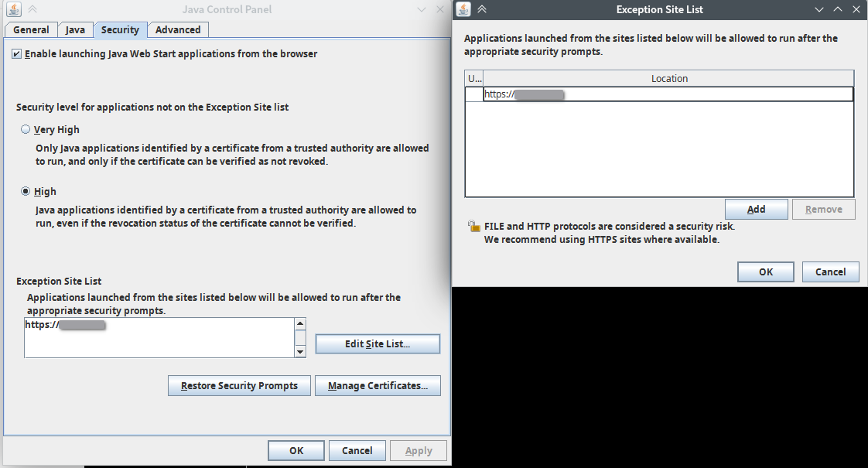Minimize the Java Control Panel window
Viewport: 868px width, 468px height.
pyautogui.click(x=422, y=9)
